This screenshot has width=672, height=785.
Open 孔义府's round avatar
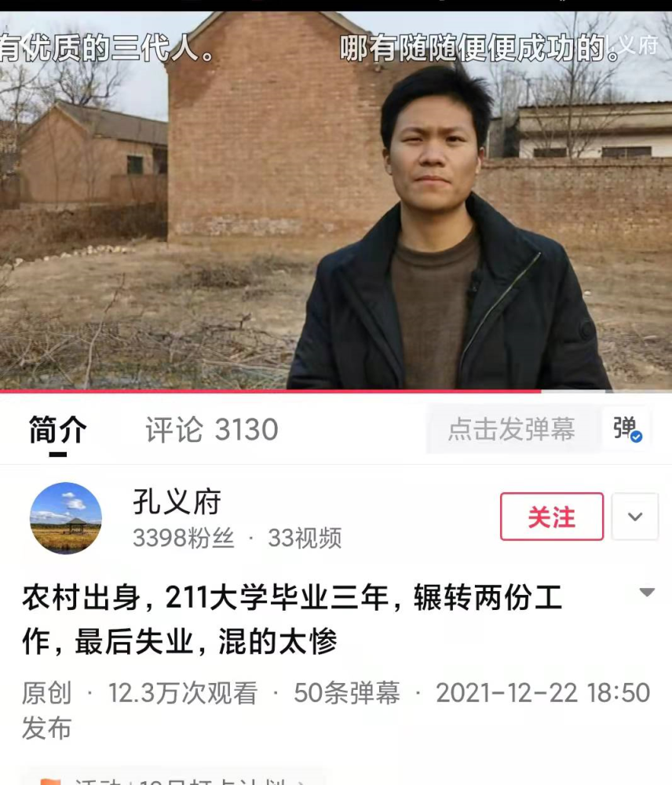pyautogui.click(x=66, y=518)
